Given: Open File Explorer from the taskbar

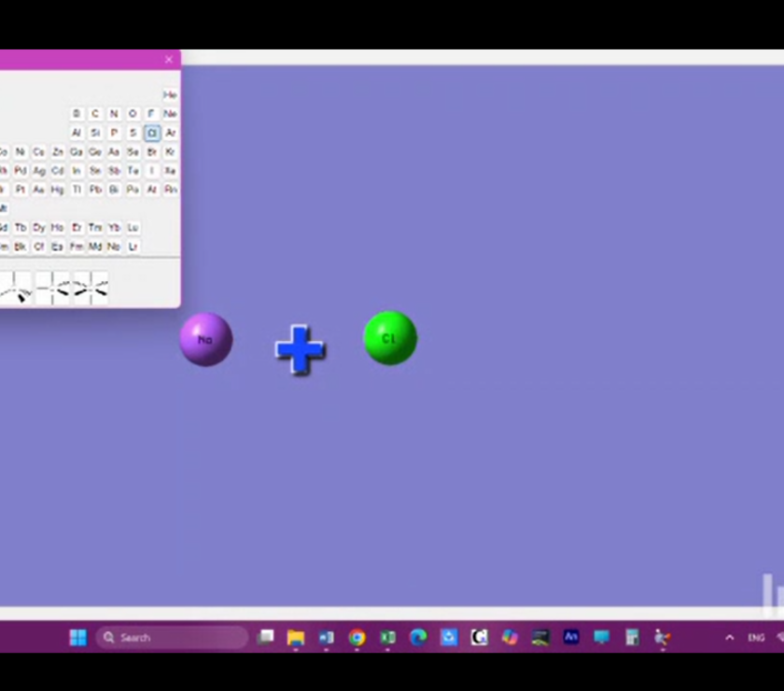Looking at the screenshot, I should (296, 638).
